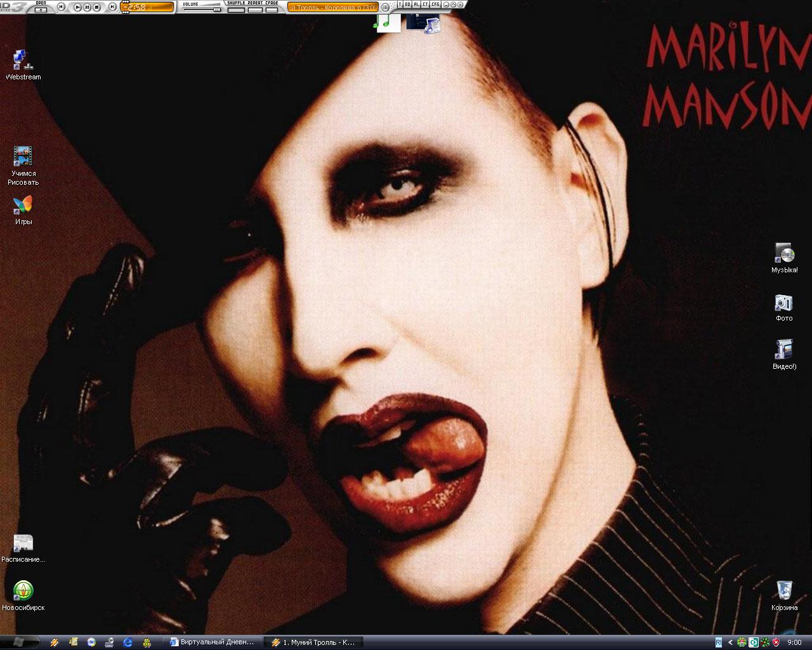Viewport: 812px width, 650px height.
Task: Open the red security shield tray icon
Action: pos(776,642)
